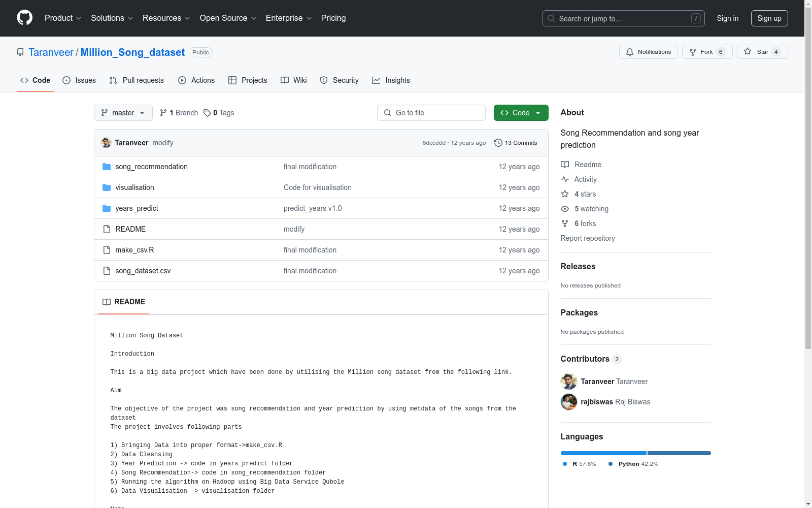The width and height of the screenshot is (812, 508).
Task: Switch to the Issues tab
Action: point(79,80)
